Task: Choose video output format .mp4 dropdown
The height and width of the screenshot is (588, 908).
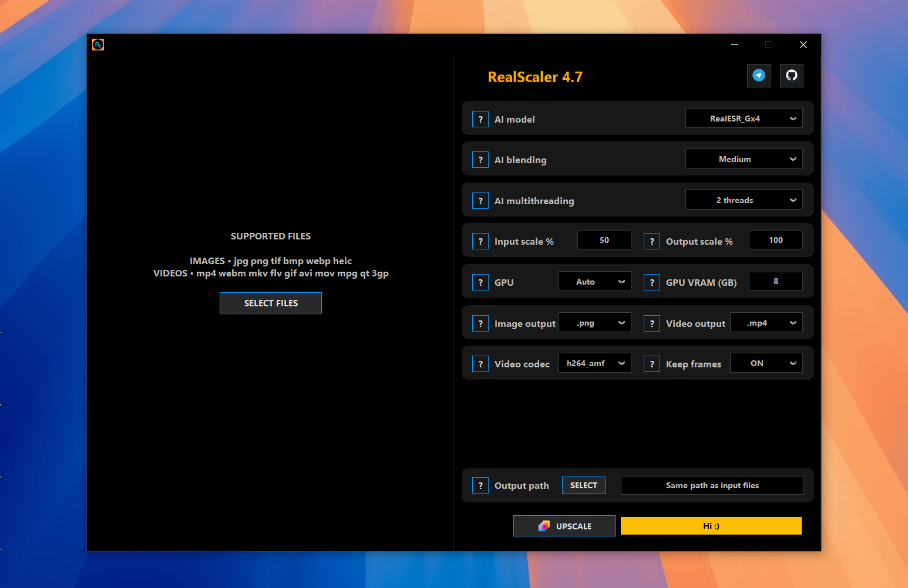Action: click(x=766, y=323)
